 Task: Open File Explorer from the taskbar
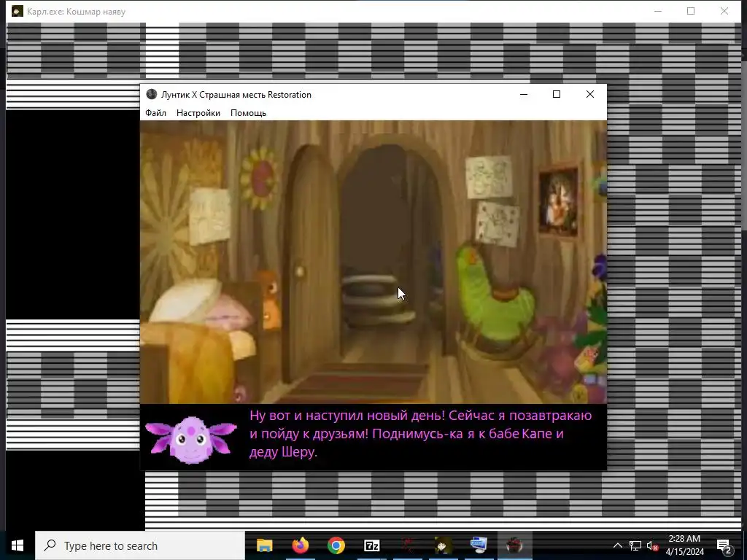(264, 545)
